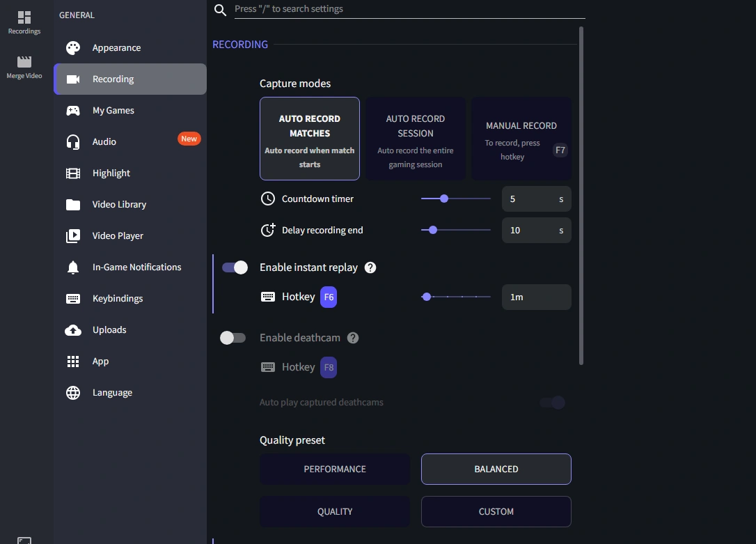Click the Language globe icon
756x544 pixels.
pos(73,392)
